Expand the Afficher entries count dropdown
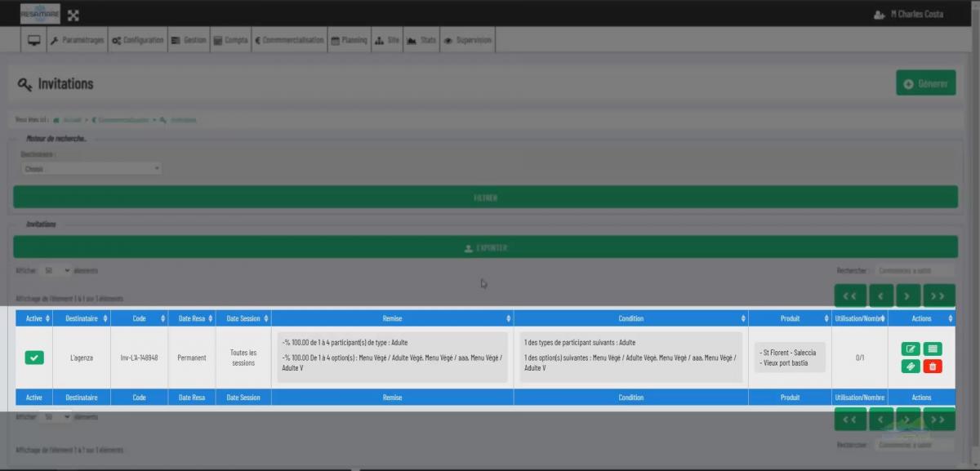The image size is (980, 471). (x=57, y=270)
